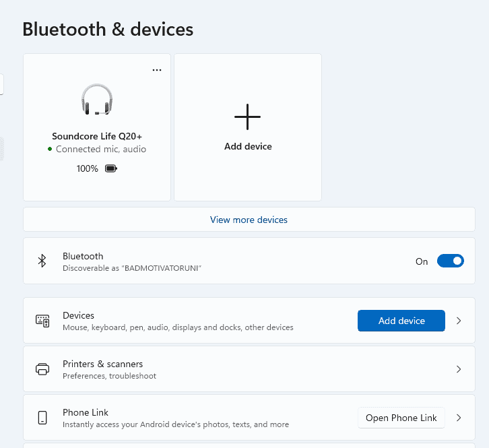Click Preferences, troubleshoot description text
This screenshot has width=489, height=448.
(x=109, y=376)
